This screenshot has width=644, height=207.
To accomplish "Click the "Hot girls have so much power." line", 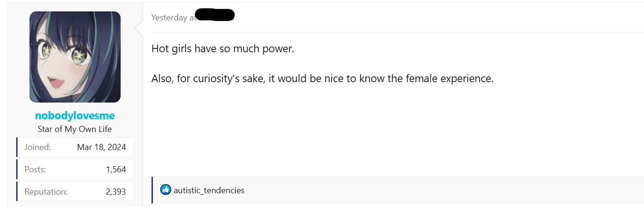I will click(223, 49).
